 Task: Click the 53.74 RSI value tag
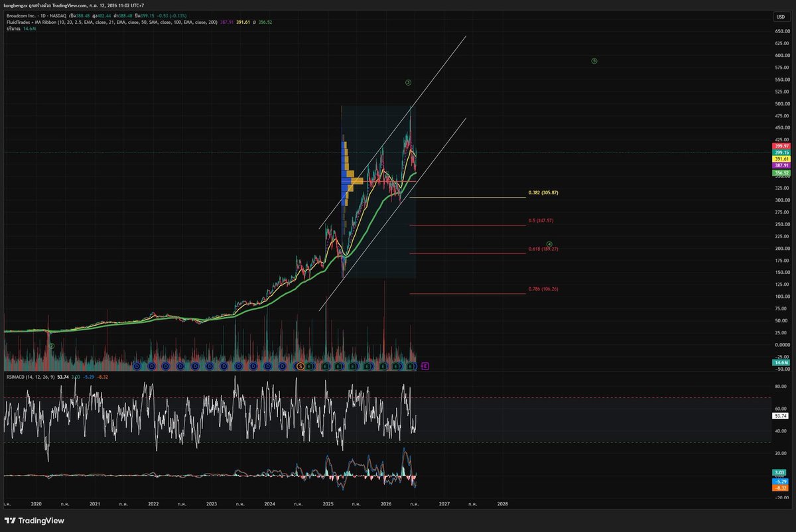click(780, 416)
